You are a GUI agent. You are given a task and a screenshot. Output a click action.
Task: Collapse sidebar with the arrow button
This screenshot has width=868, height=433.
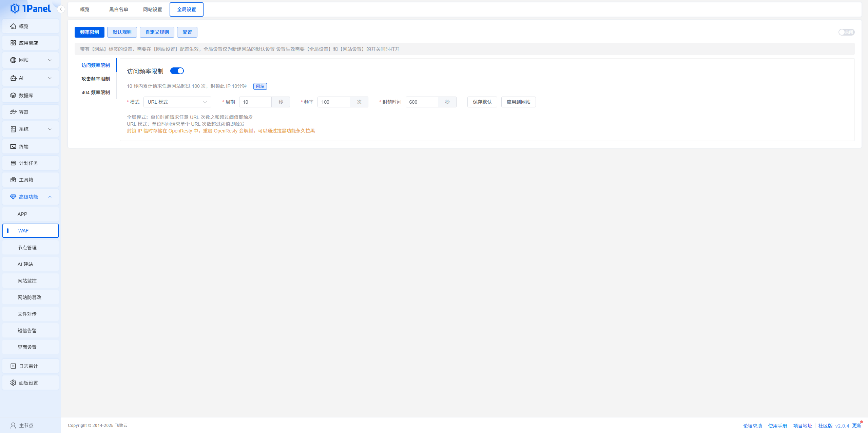[x=61, y=9]
